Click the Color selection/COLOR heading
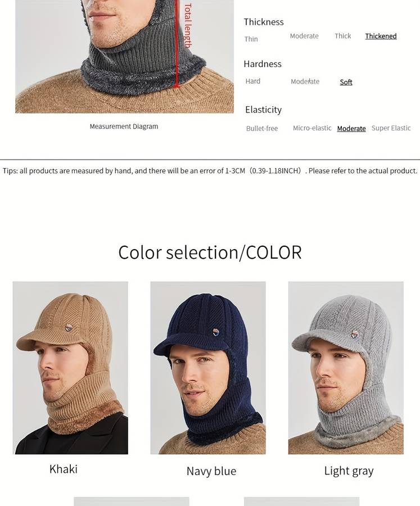Image resolution: width=420 pixels, height=506 pixels. pyautogui.click(x=210, y=252)
